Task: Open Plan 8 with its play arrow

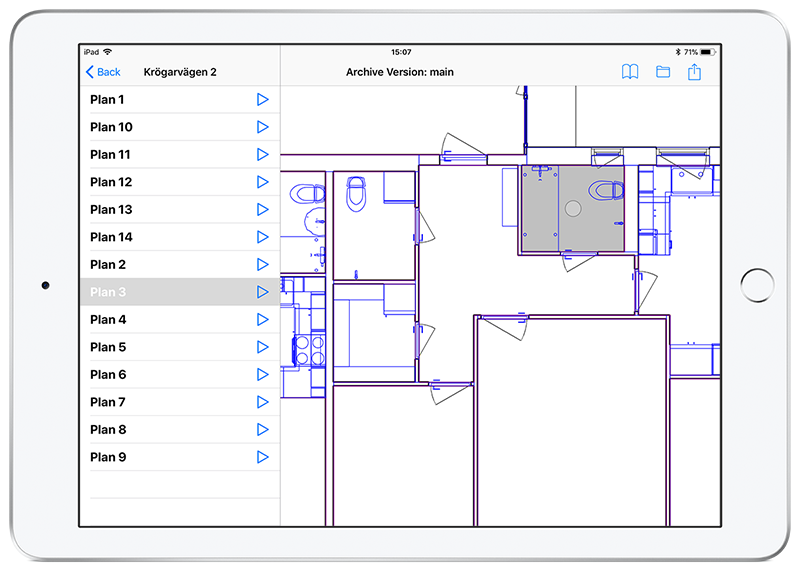Action: [262, 430]
